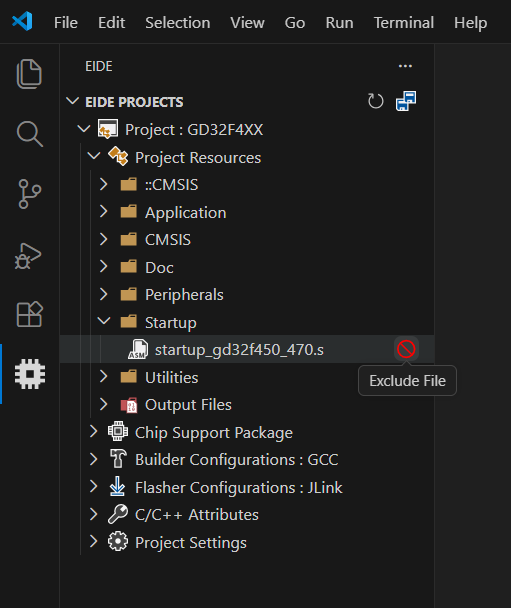This screenshot has width=511, height=608.
Task: Open the Help menu
Action: [x=470, y=22]
